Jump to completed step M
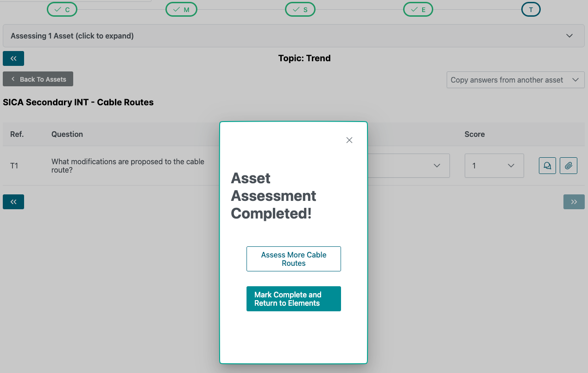The width and height of the screenshot is (588, 373). (181, 9)
